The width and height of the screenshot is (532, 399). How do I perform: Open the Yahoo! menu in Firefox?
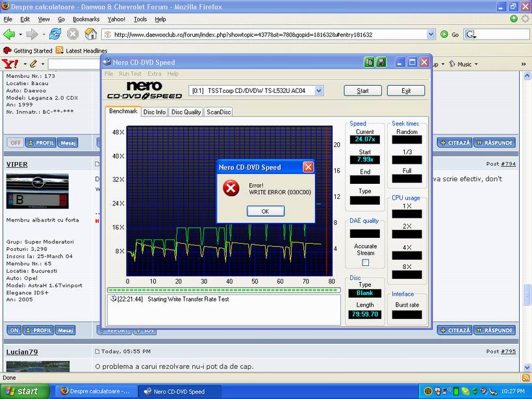[x=116, y=19]
